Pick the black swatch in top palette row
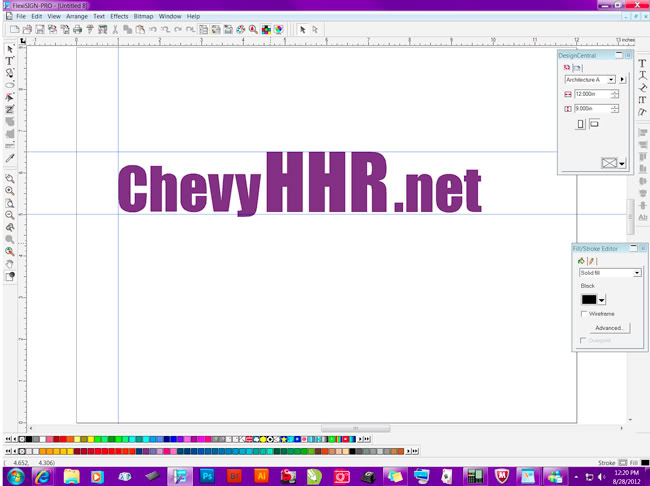 (29, 439)
